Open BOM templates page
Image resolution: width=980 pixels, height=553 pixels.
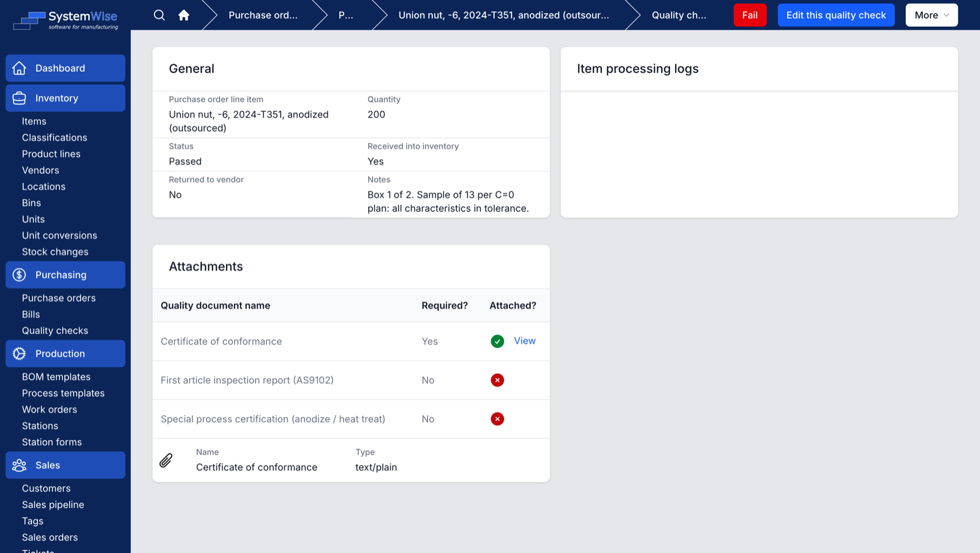pos(56,377)
